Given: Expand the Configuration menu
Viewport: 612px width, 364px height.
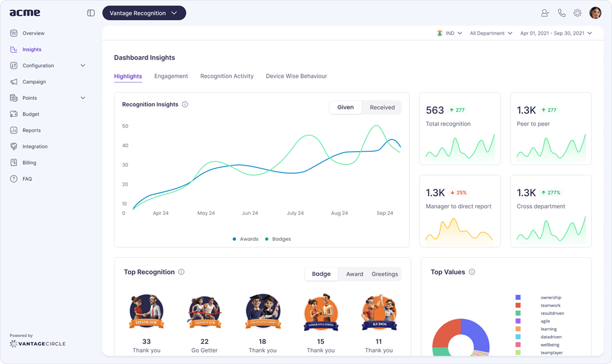Looking at the screenshot, I should (x=39, y=65).
